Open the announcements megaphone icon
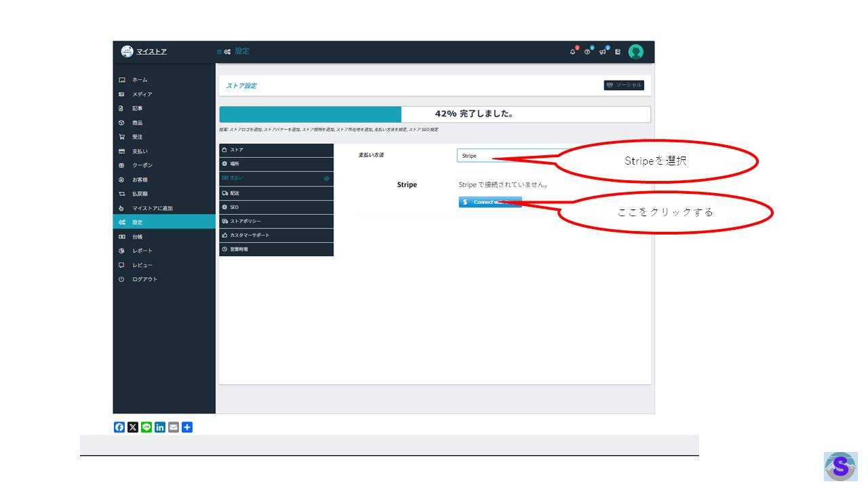The image size is (868, 488). [603, 52]
